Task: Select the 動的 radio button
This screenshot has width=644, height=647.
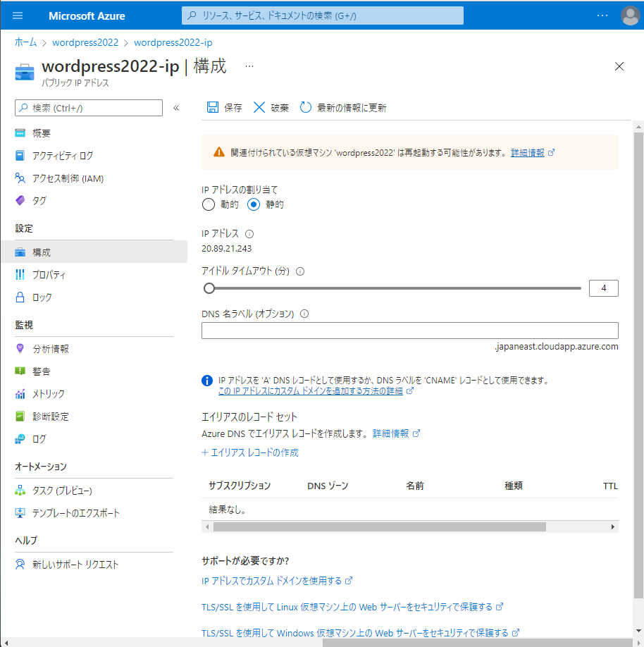Action: pos(209,204)
